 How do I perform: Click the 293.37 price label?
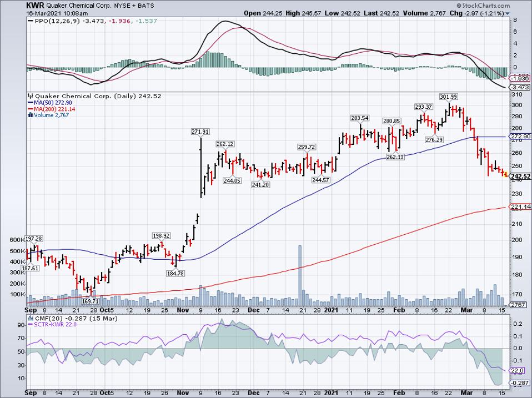423,107
